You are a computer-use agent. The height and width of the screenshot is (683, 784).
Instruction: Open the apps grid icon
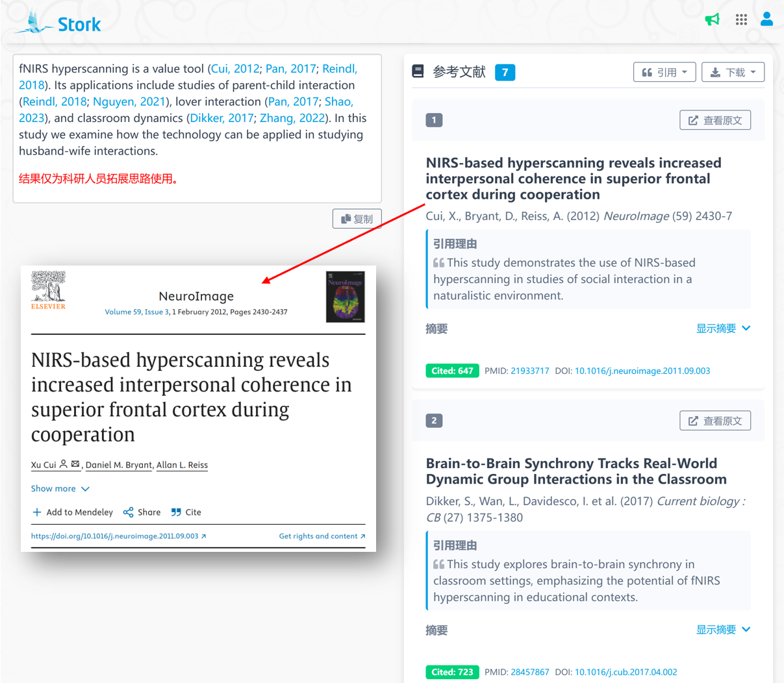(741, 19)
